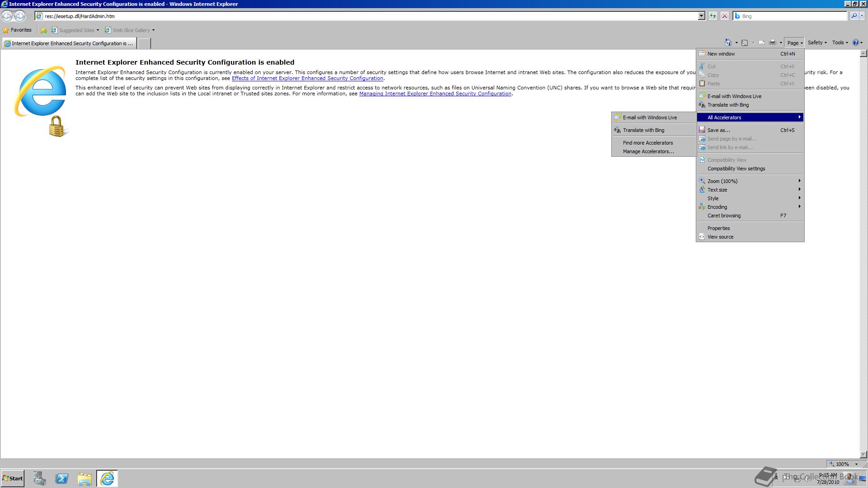The width and height of the screenshot is (868, 488).
Task: Select the Enhanced Security Configuration browser tab
Action: (69, 43)
